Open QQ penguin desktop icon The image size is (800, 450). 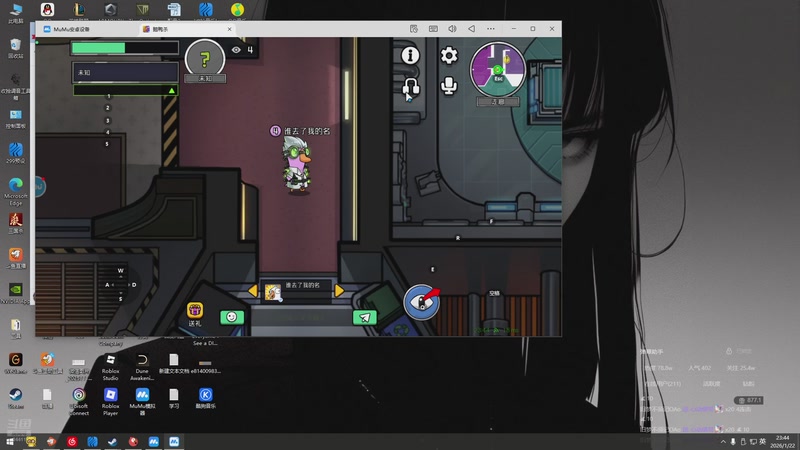coord(47,10)
